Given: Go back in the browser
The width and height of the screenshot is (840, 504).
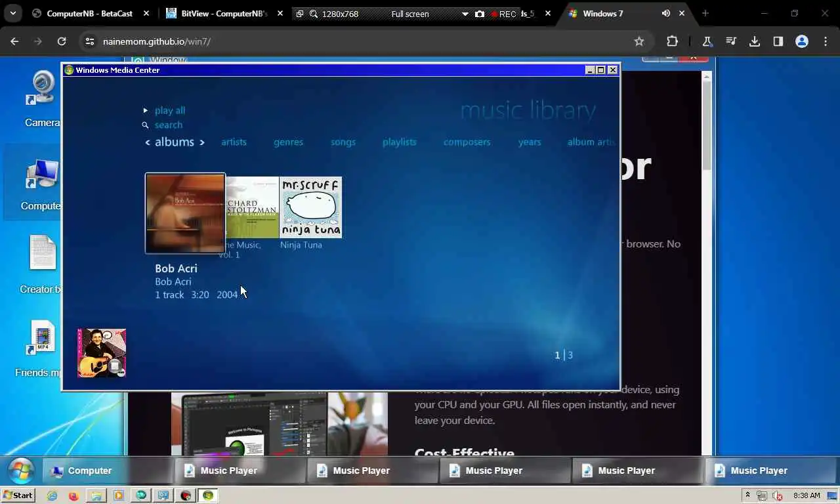Looking at the screenshot, I should coord(14,41).
